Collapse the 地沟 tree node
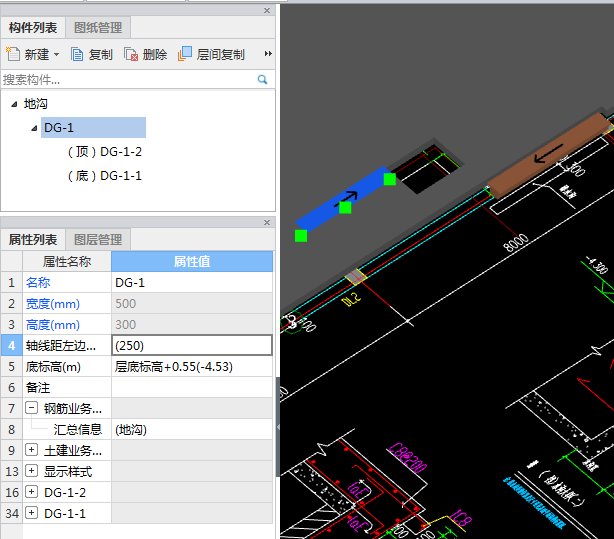The width and height of the screenshot is (614, 539). [x=14, y=104]
